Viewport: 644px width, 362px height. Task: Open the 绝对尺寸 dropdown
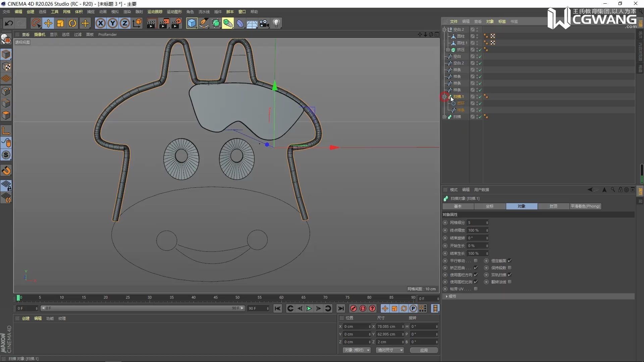coord(390,350)
